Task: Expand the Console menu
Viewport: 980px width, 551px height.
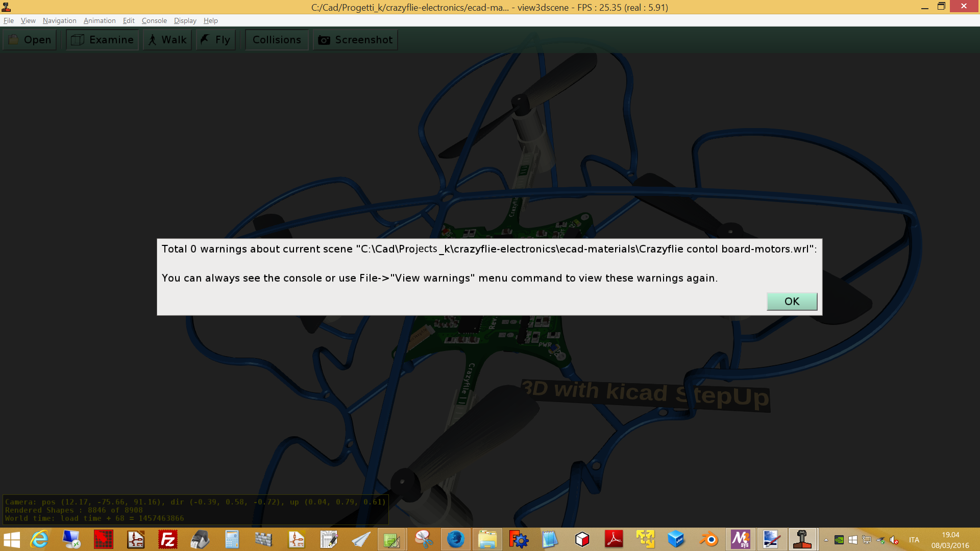Action: tap(154, 20)
